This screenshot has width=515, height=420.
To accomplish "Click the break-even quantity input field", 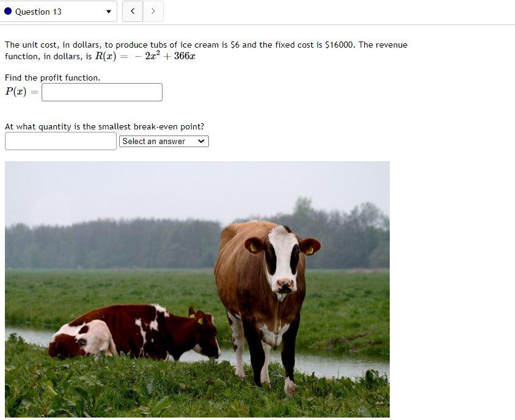I will (60, 141).
